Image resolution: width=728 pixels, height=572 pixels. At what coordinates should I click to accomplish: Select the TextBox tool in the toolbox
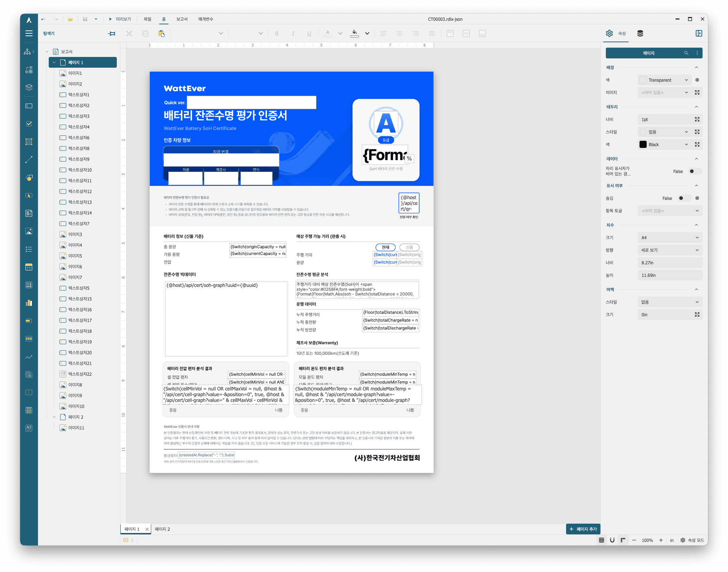click(x=29, y=106)
